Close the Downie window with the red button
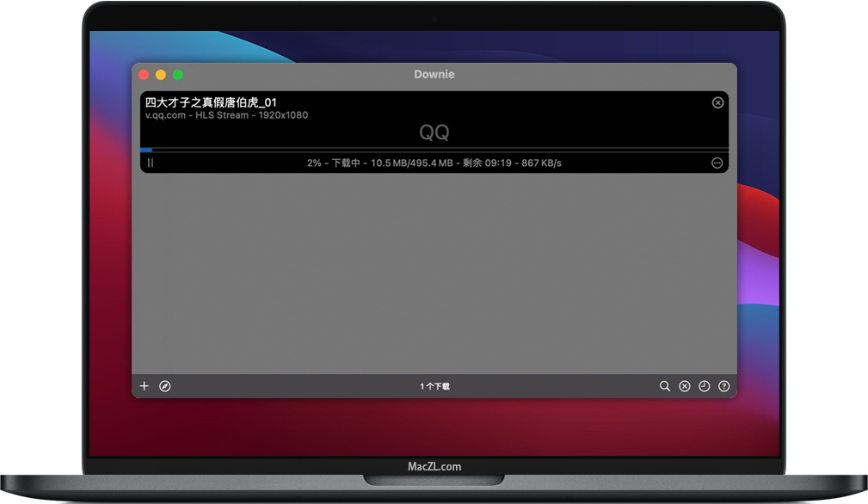Screen dimensions: 868x504 pos(144,75)
